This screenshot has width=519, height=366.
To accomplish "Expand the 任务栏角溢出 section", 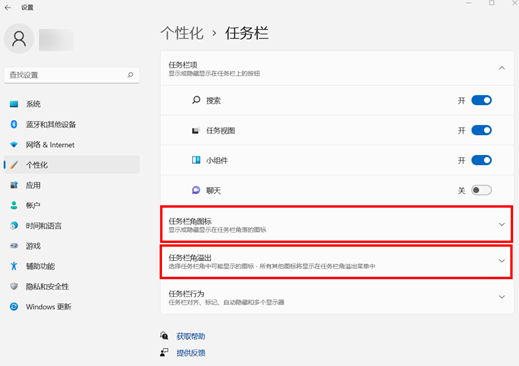I will click(336, 261).
